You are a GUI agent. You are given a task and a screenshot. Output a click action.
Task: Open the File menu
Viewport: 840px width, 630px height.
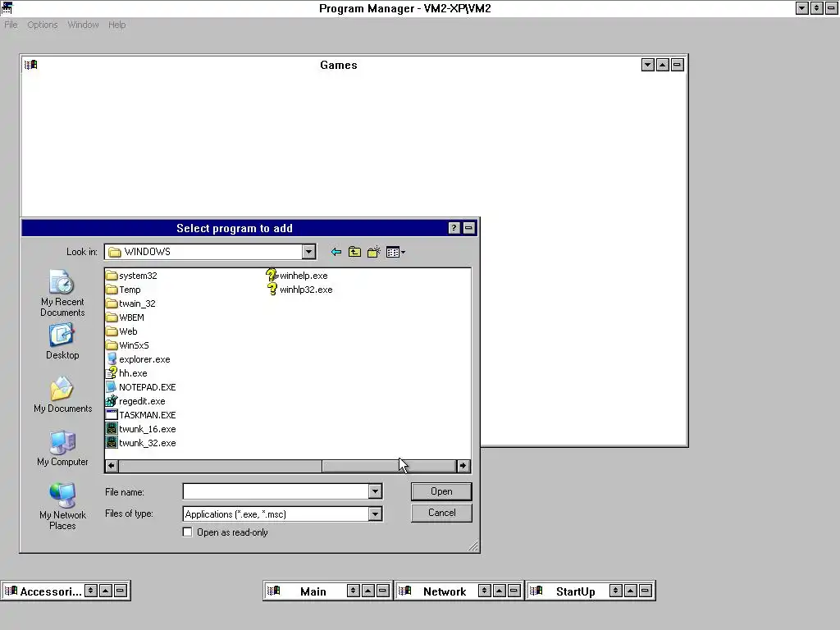11,25
